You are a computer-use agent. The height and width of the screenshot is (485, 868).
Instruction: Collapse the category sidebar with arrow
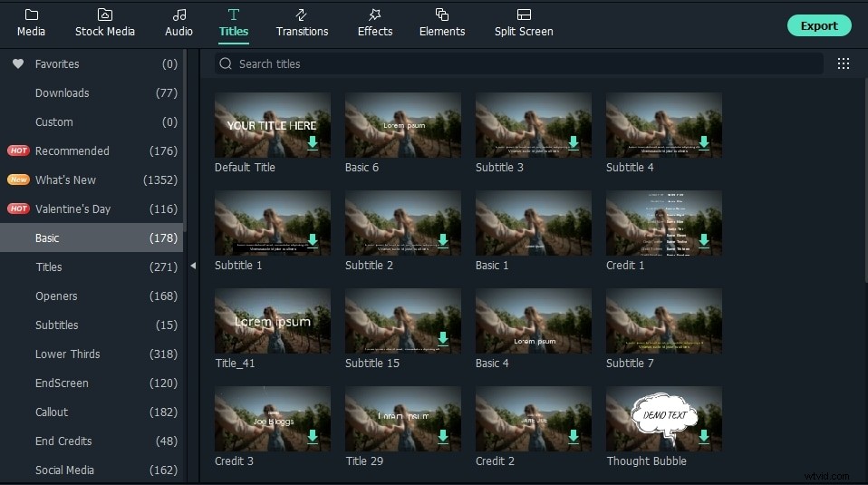pos(193,266)
